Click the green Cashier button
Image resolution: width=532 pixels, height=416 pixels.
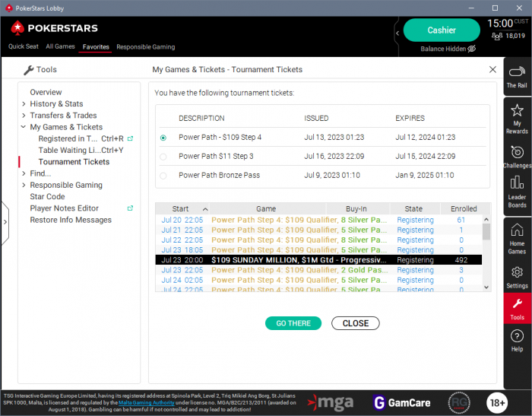tap(442, 30)
